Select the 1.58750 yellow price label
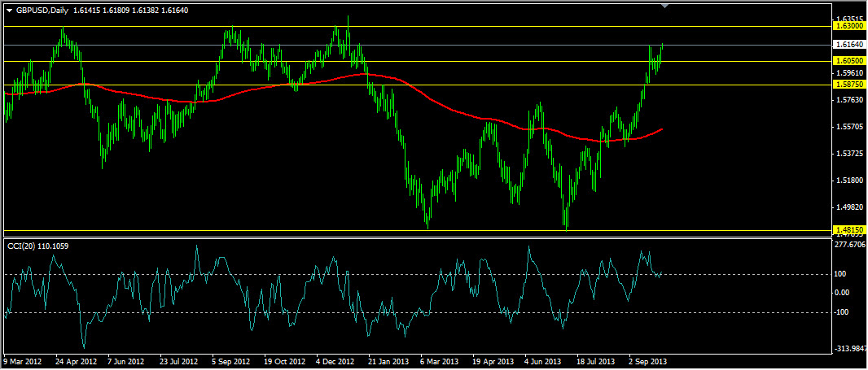Screen dimensions: 868x370 [848, 85]
